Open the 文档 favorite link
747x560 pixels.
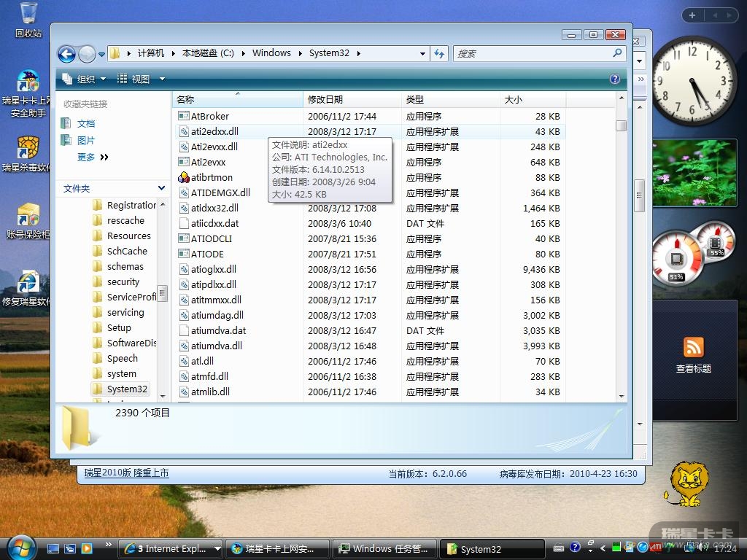click(86, 124)
